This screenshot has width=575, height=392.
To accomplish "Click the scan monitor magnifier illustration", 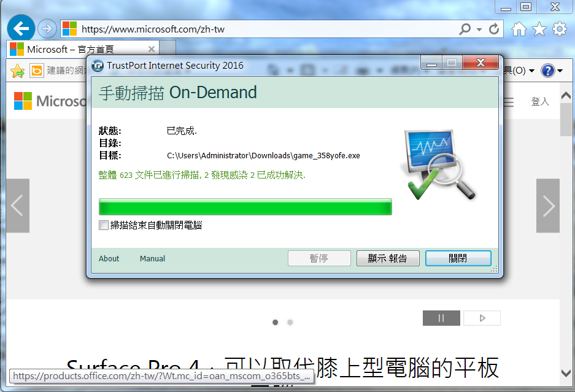I will [438, 164].
